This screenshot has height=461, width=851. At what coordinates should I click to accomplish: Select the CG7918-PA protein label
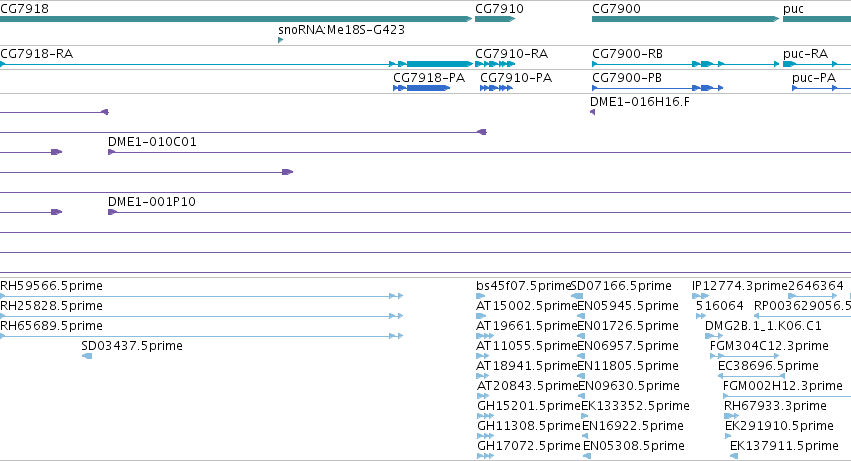pos(429,78)
